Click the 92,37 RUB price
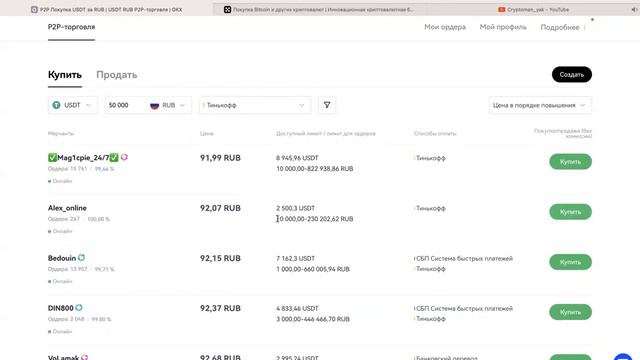The height and width of the screenshot is (360, 640). 220,308
